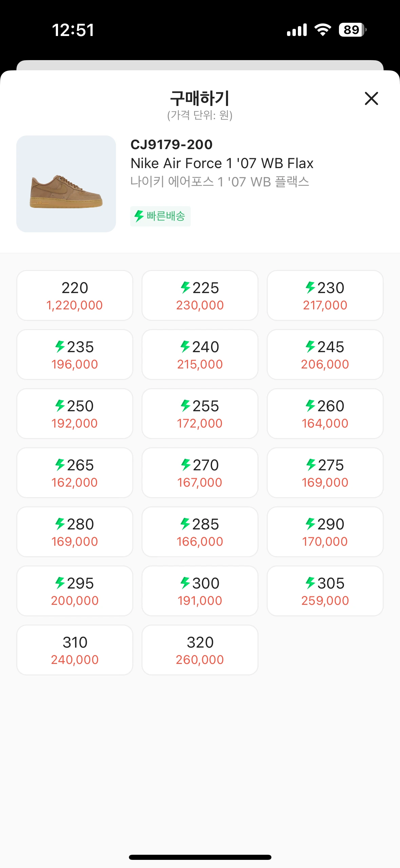Screen dimensions: 400x868
Task: Pick size 290 priced 170,000
Action: coord(325,532)
